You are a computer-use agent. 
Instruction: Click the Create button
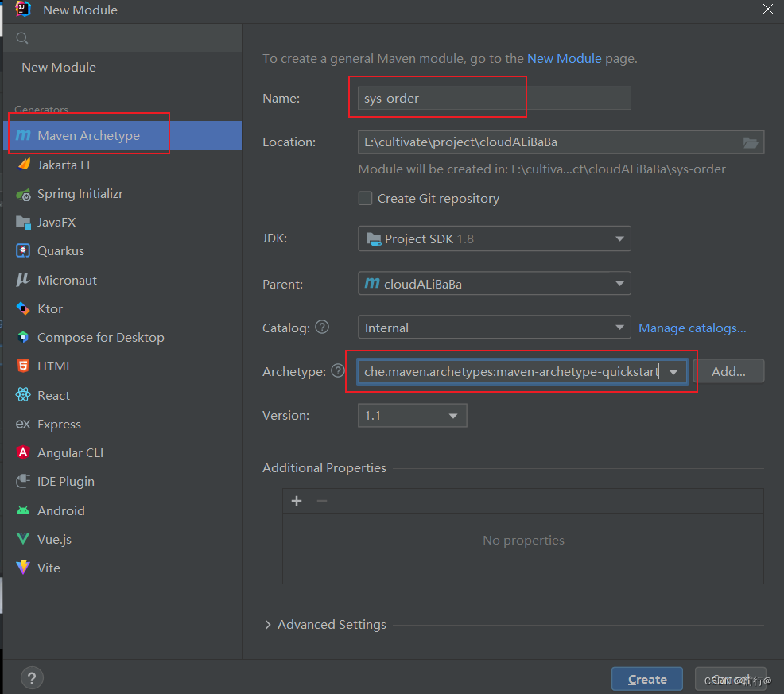tap(647, 679)
